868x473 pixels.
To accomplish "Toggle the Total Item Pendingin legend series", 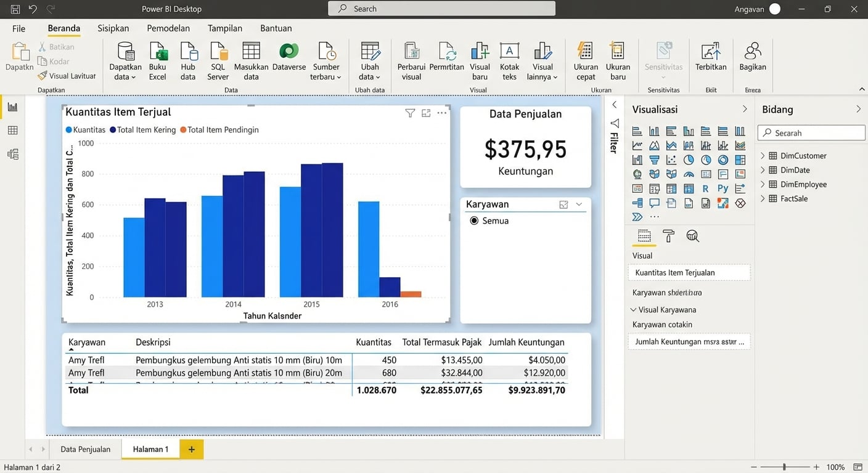I will click(219, 130).
